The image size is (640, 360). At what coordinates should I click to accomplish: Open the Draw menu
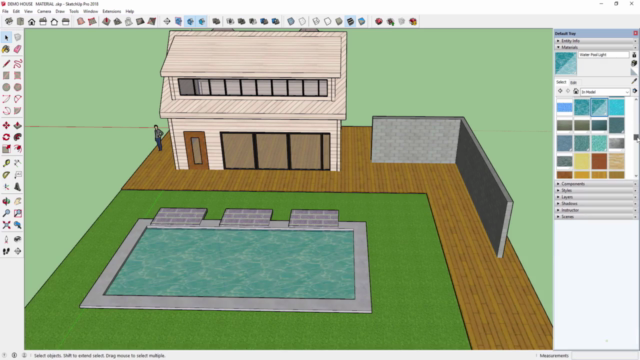point(60,11)
